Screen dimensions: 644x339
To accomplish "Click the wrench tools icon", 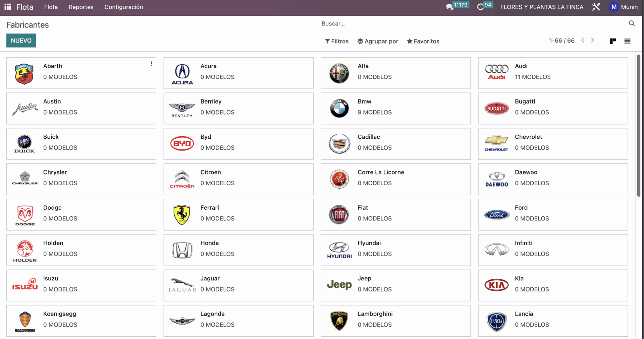I will point(596,7).
